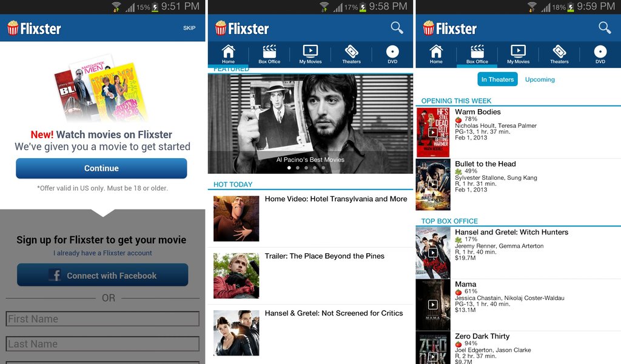
Task: Play trailer icon on Mama poster
Action: tap(433, 305)
